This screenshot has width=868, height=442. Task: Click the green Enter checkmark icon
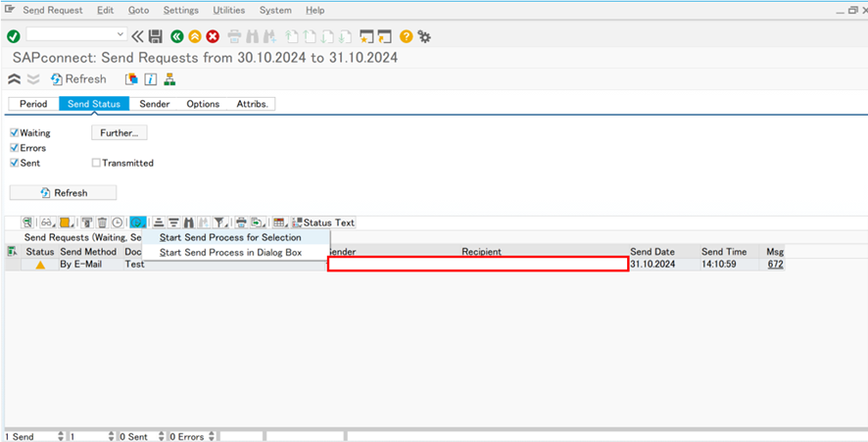point(14,36)
